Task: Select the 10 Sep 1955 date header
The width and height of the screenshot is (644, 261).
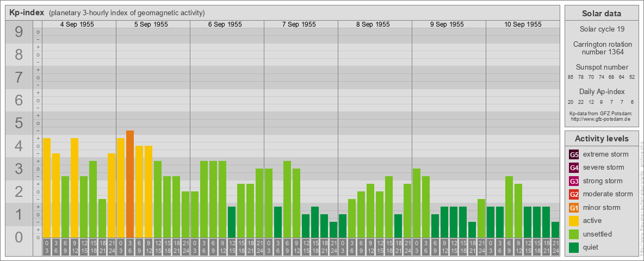Action: [523, 24]
